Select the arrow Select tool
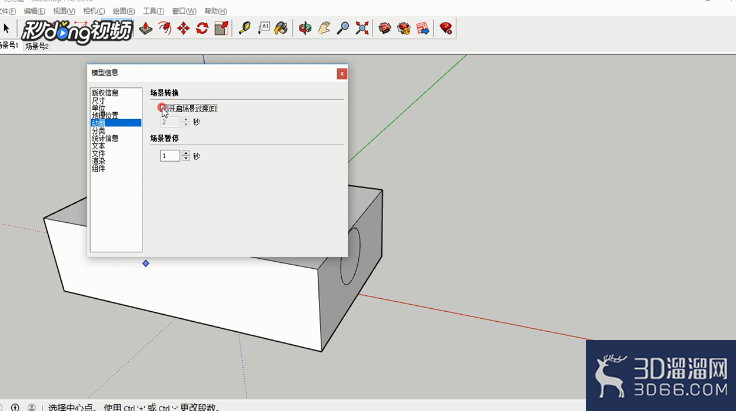This screenshot has width=736, height=411. tap(7, 28)
